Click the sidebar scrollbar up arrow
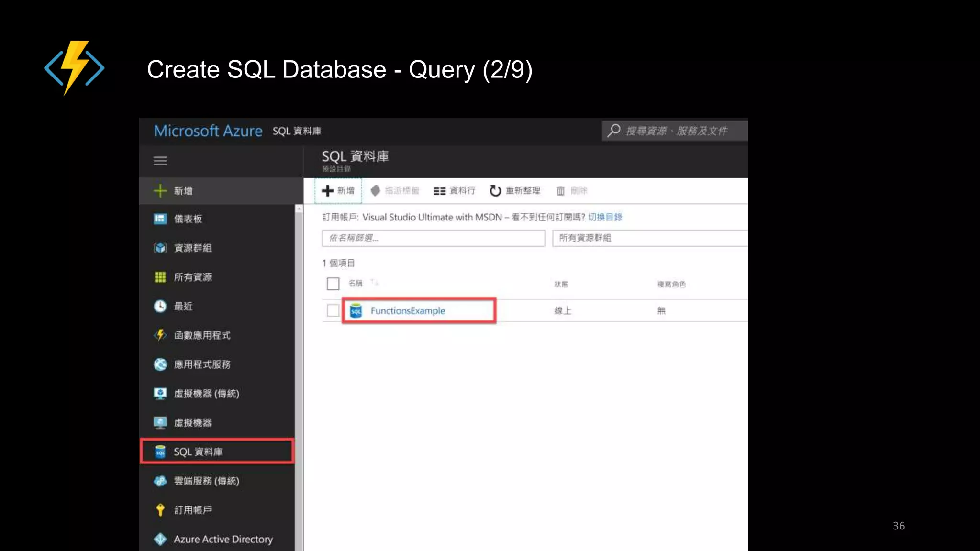The image size is (980, 551). 299,209
